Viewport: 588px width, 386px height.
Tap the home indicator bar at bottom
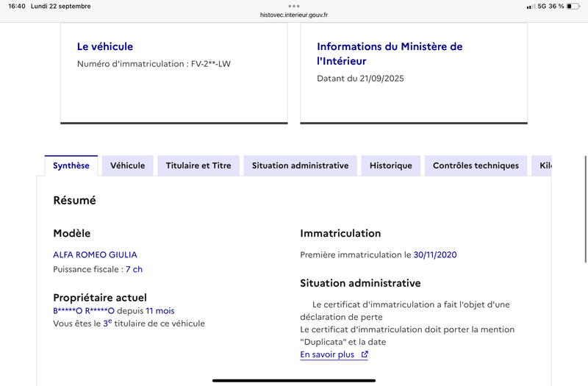294,381
